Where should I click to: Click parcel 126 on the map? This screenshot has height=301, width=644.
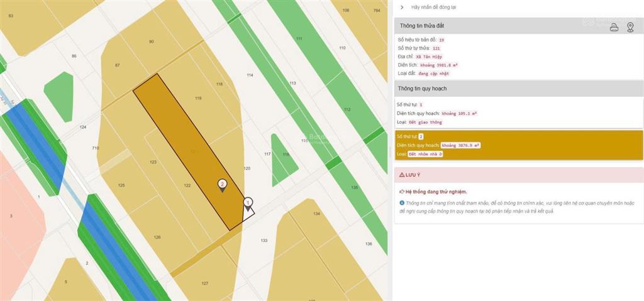pyautogui.click(x=157, y=238)
